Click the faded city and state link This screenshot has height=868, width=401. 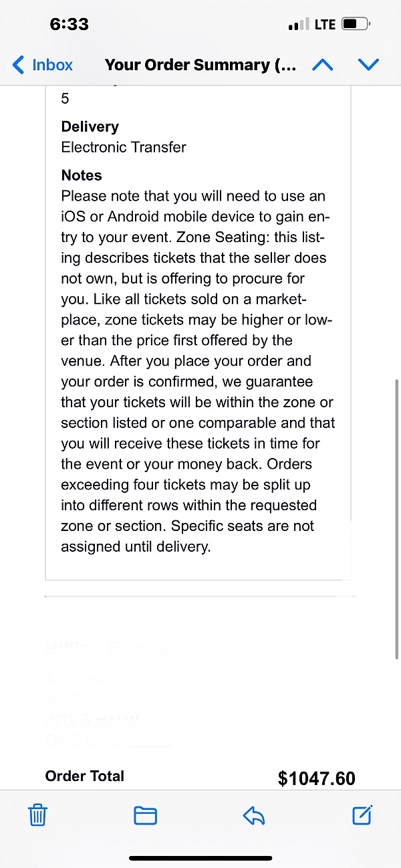click(x=109, y=740)
